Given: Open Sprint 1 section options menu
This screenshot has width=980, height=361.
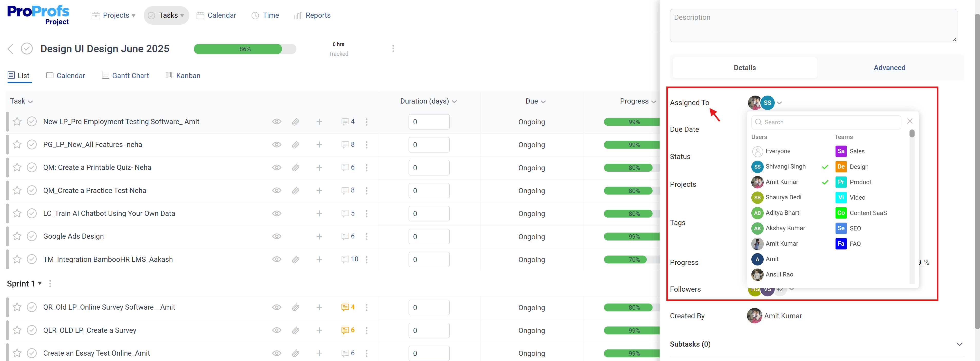Looking at the screenshot, I should tap(50, 284).
